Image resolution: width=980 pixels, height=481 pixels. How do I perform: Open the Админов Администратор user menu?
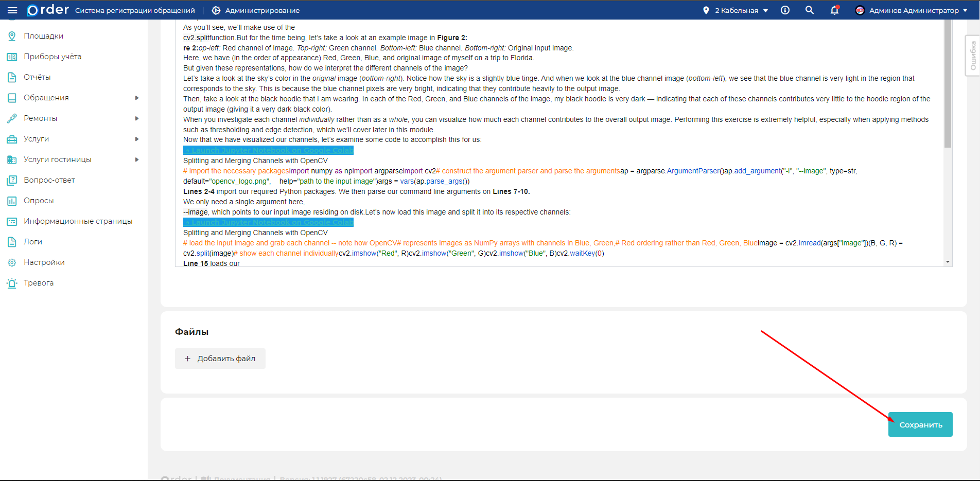point(911,10)
